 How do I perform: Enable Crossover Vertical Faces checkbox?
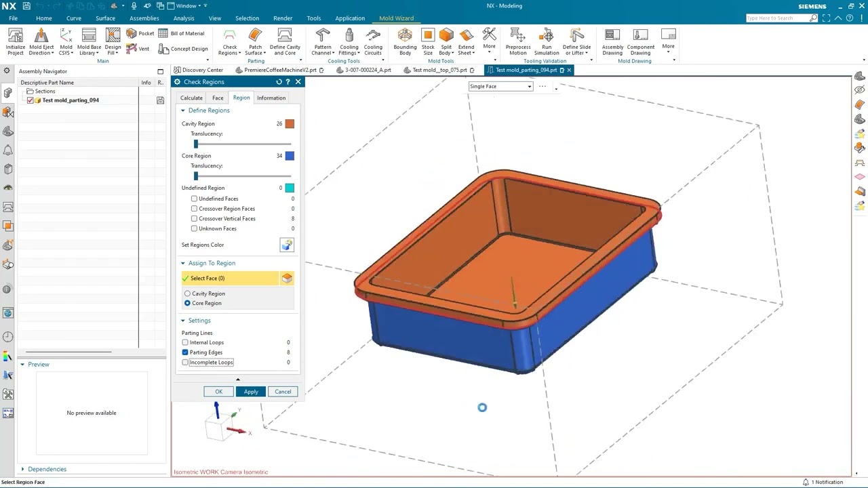194,219
